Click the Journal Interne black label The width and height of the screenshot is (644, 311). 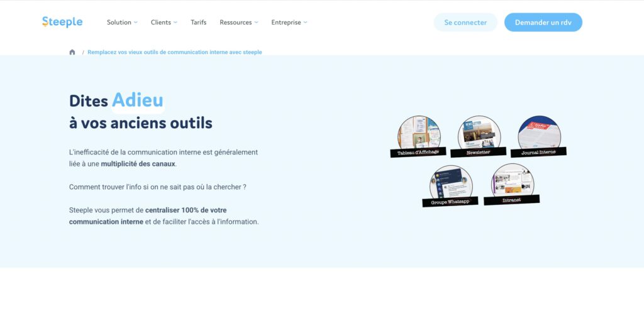click(x=538, y=152)
